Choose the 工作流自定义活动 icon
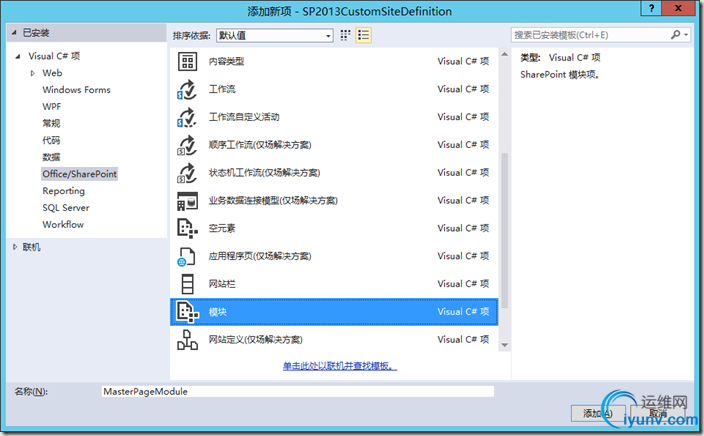This screenshot has height=436, width=704. (x=187, y=117)
